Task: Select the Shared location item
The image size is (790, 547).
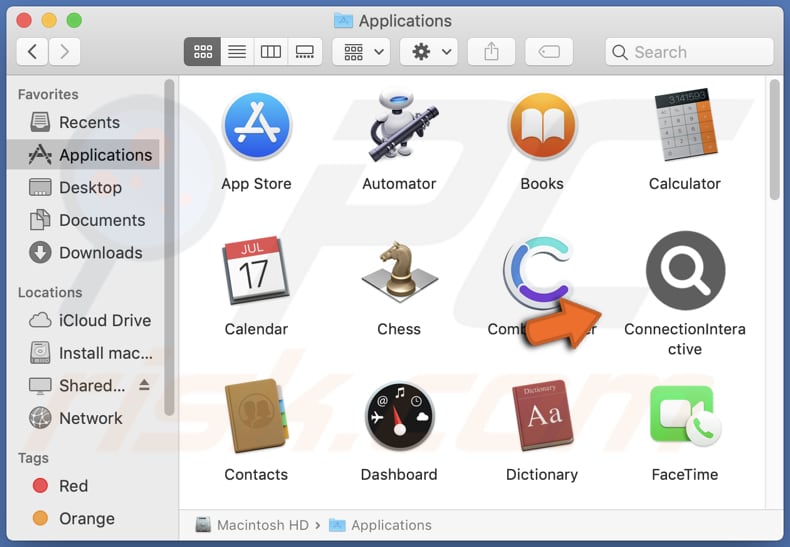Action: click(x=84, y=385)
